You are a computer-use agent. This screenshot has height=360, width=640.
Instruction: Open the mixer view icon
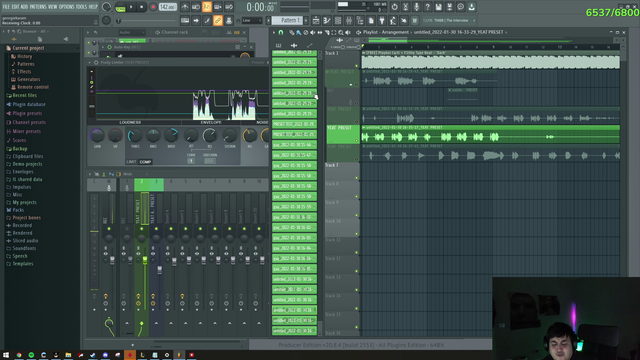pyautogui.click(x=349, y=20)
